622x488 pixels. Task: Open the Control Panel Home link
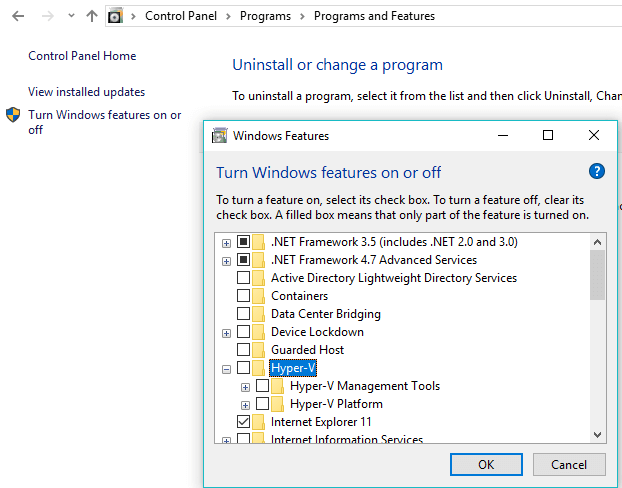pyautogui.click(x=82, y=56)
